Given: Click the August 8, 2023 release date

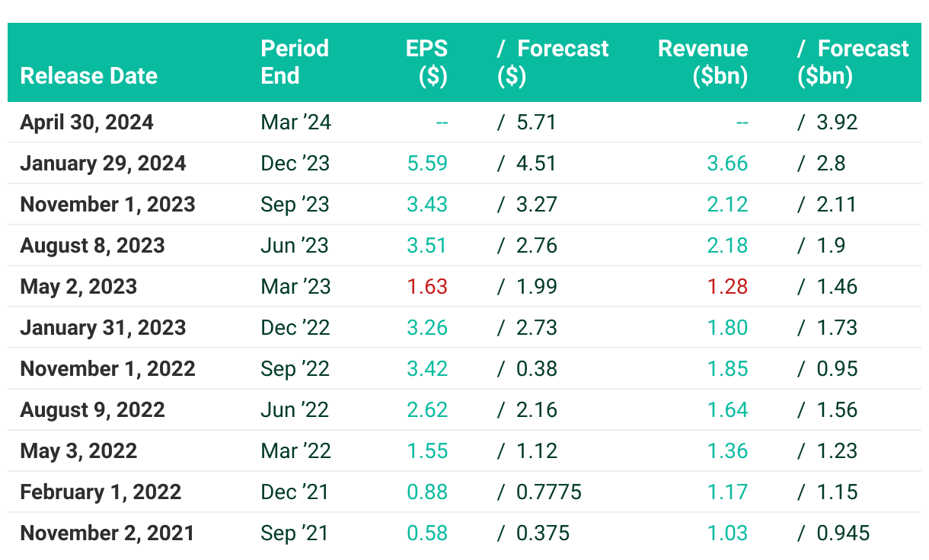Looking at the screenshot, I should click(92, 246).
